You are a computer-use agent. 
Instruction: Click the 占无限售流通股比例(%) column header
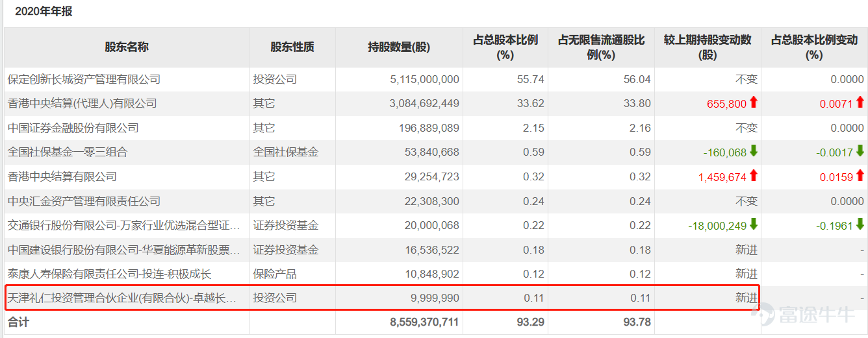pos(601,47)
